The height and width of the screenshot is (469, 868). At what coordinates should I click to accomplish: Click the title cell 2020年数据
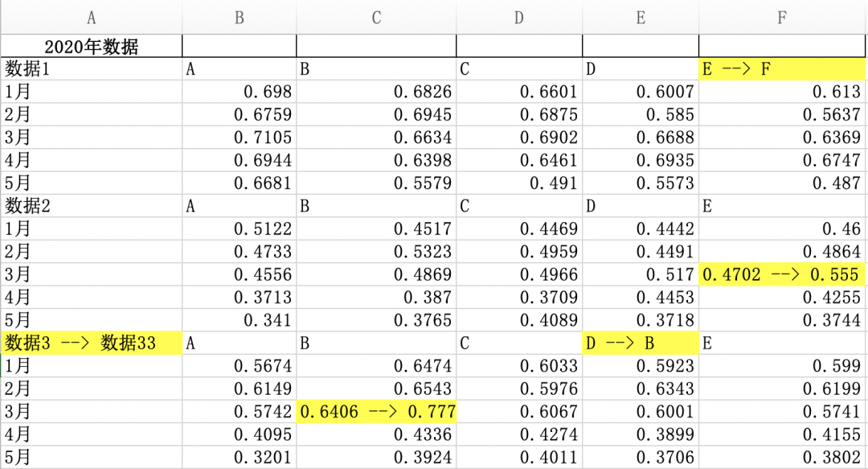pos(92,46)
